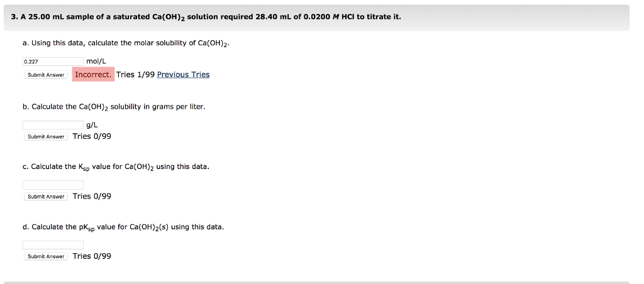
Task: Click the Ksp value input field
Action: click(53, 185)
